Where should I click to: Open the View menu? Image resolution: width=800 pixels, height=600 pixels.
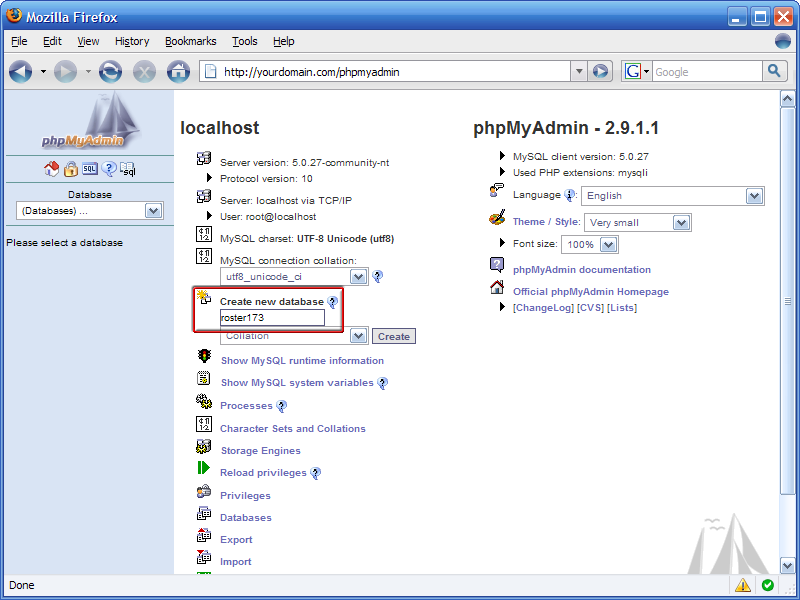[x=88, y=41]
